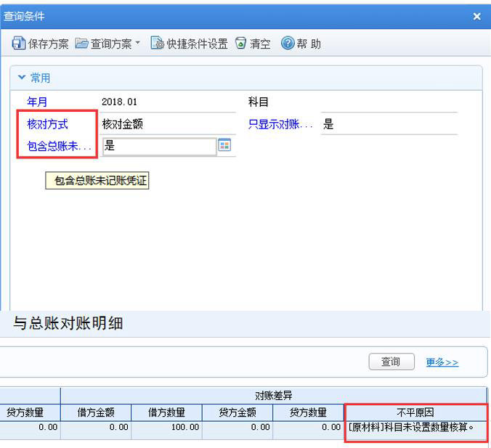Collapse the 常用 section chevron
Viewport: 491px width, 448px height.
(22, 78)
